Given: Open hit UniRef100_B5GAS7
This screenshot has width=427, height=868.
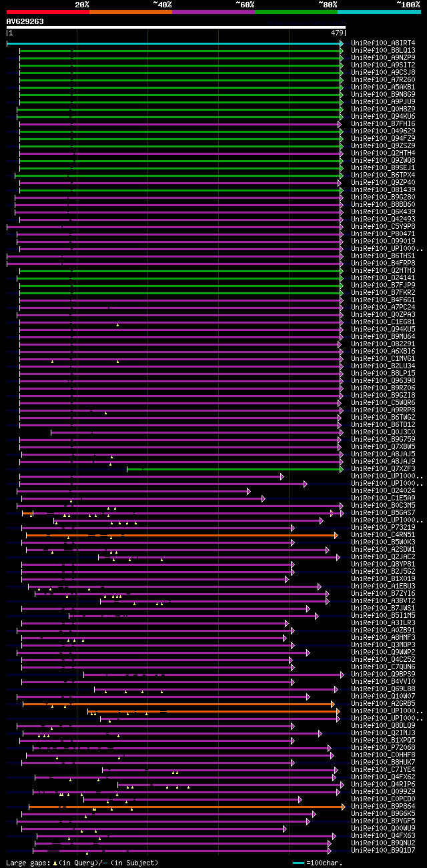Looking at the screenshot, I should (383, 512).
